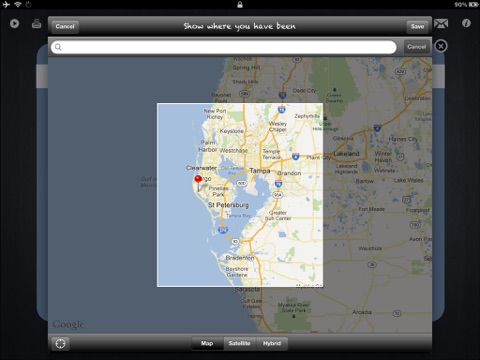The height and width of the screenshot is (360, 480).
Task: Click the New Port Richey map label
Action: (x=215, y=114)
